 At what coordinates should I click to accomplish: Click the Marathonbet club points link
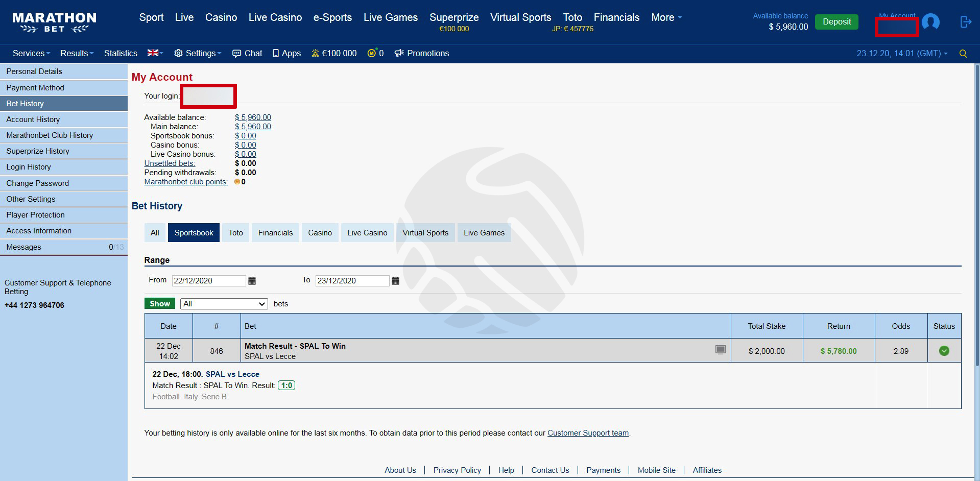[186, 182]
